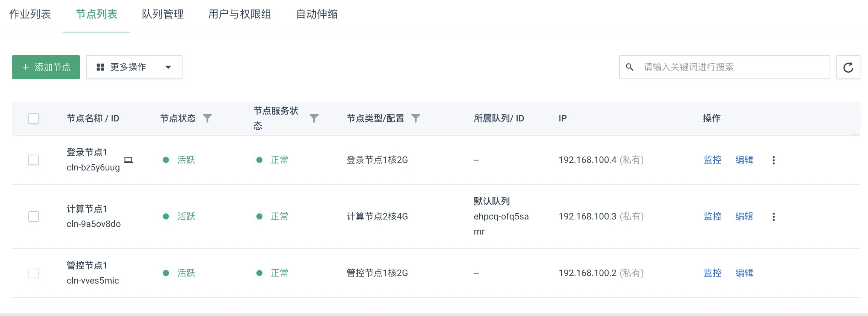The width and height of the screenshot is (868, 316).
Task: Switch to the 自动伸缩 tab
Action: pos(317,14)
